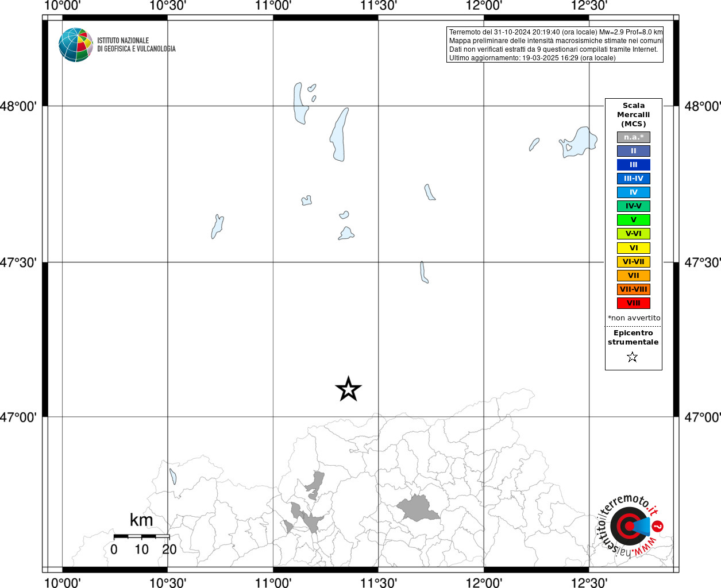Viewport: 721px width, 588px height.
Task: Click the top 11°00' longitude label
Action: point(273,6)
